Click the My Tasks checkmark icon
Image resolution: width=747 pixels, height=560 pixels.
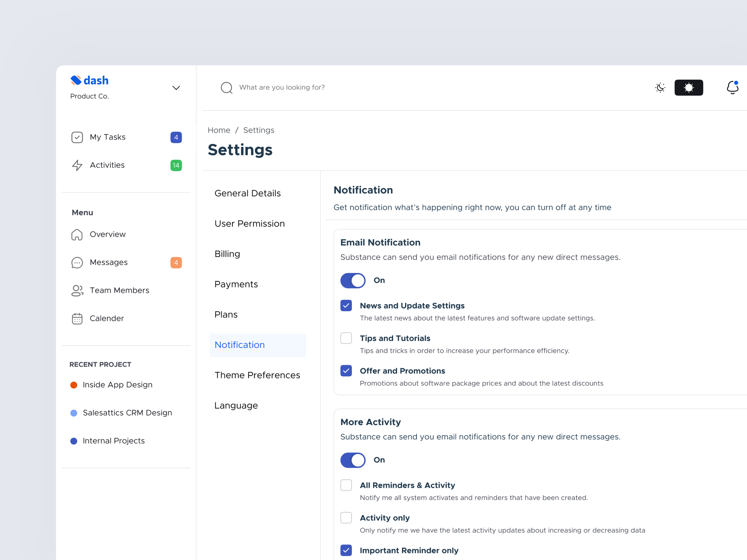(77, 137)
